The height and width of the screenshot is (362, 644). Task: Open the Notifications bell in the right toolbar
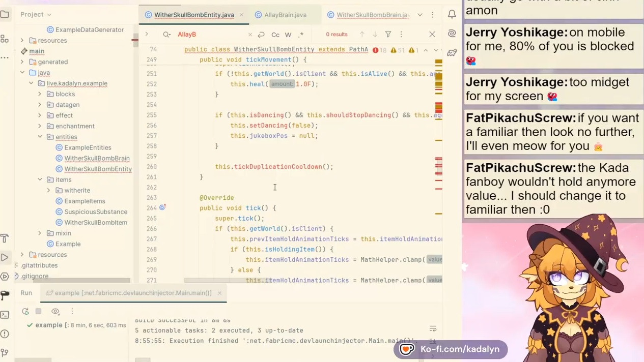452,15
